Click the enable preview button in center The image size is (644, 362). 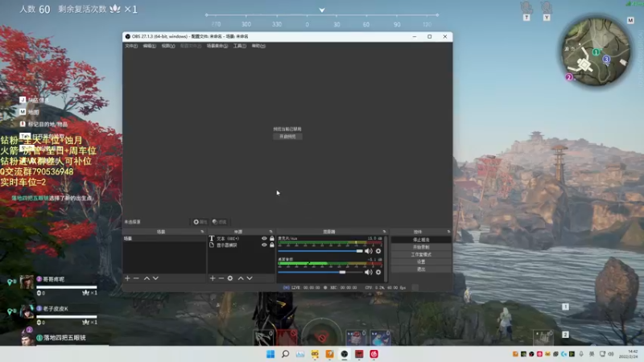click(287, 137)
